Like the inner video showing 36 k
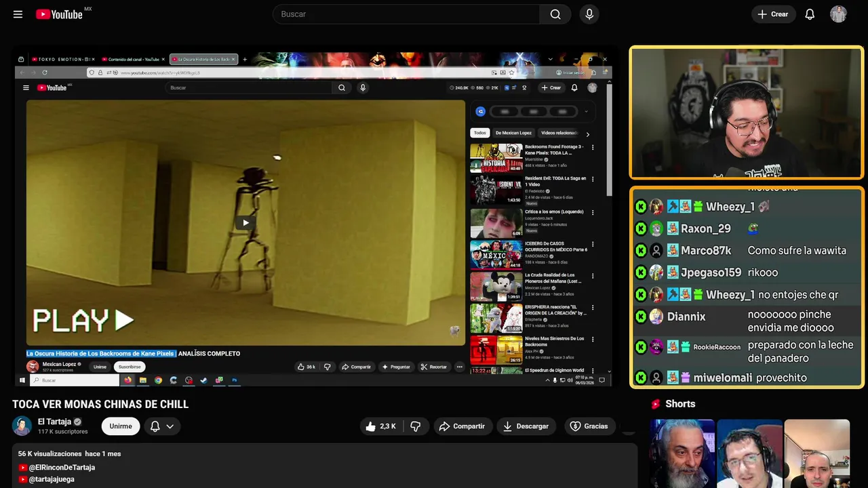 [x=307, y=367]
